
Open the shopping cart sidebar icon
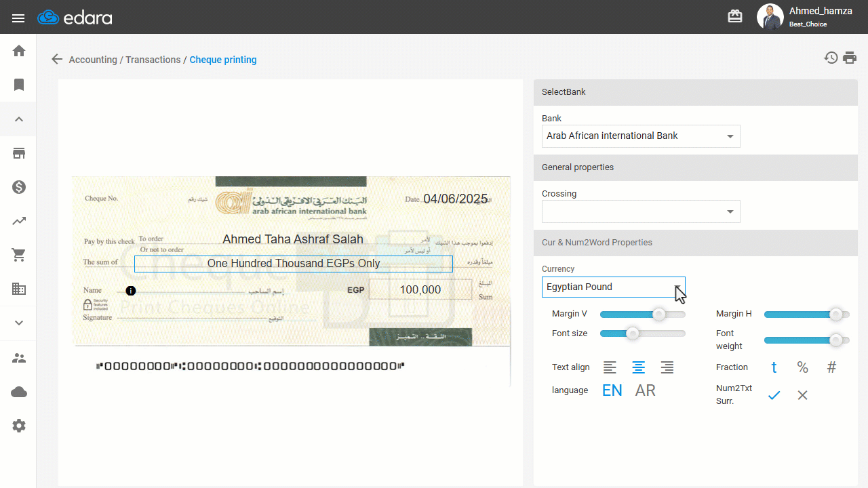click(19, 255)
